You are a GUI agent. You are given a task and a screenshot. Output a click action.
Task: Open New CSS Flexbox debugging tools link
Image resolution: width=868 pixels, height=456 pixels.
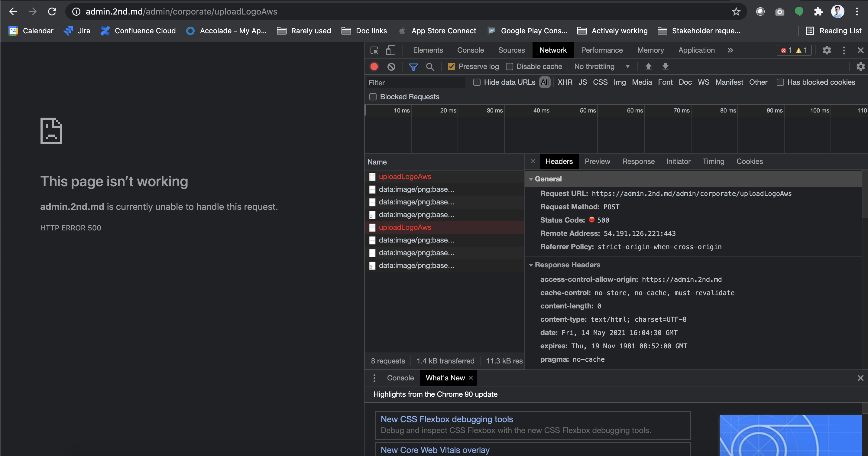pos(446,419)
